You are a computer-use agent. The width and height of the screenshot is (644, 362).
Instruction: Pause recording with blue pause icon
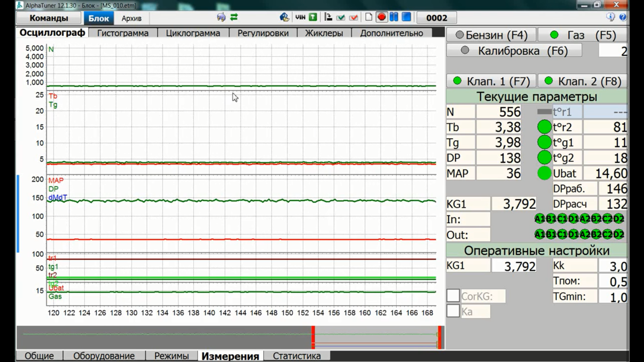(394, 17)
